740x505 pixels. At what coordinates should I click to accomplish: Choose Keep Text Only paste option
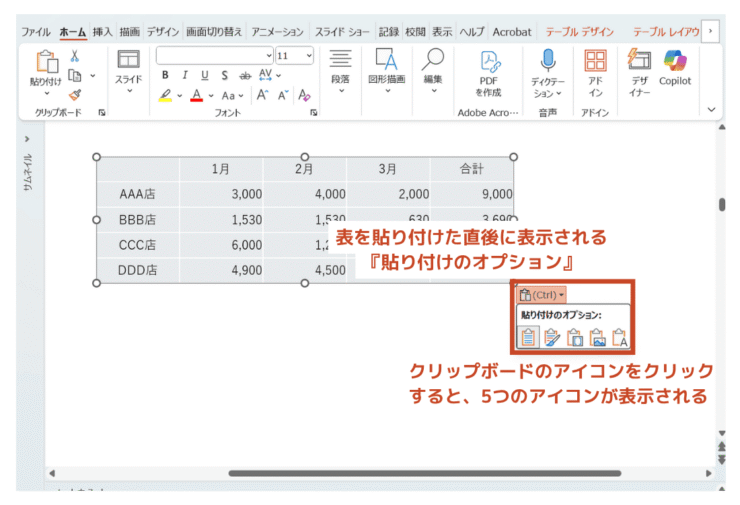(620, 337)
